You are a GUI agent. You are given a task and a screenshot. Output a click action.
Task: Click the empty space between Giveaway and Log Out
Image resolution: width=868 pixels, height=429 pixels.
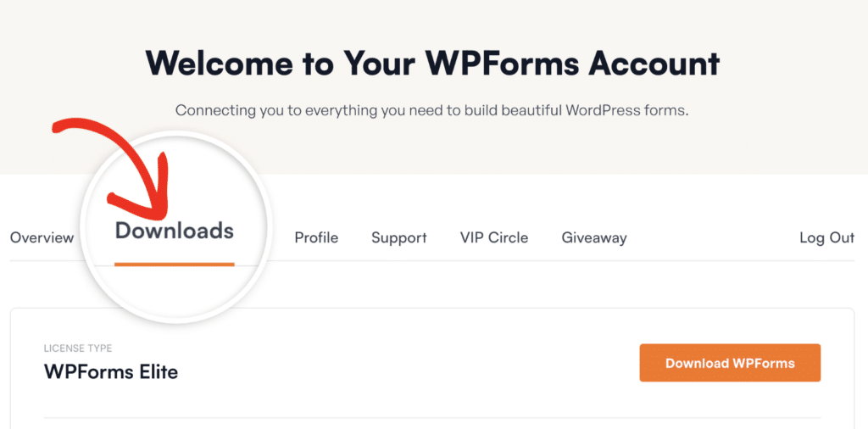[x=712, y=238]
